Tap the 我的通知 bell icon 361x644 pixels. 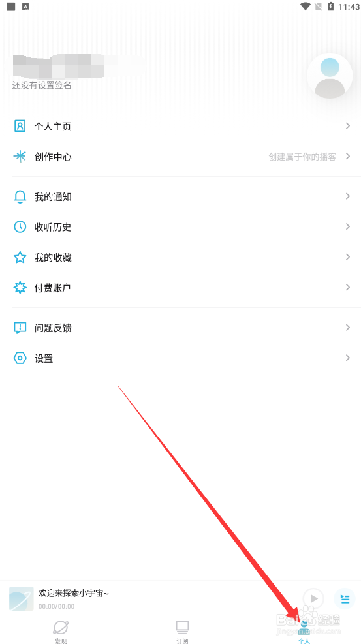point(20,197)
